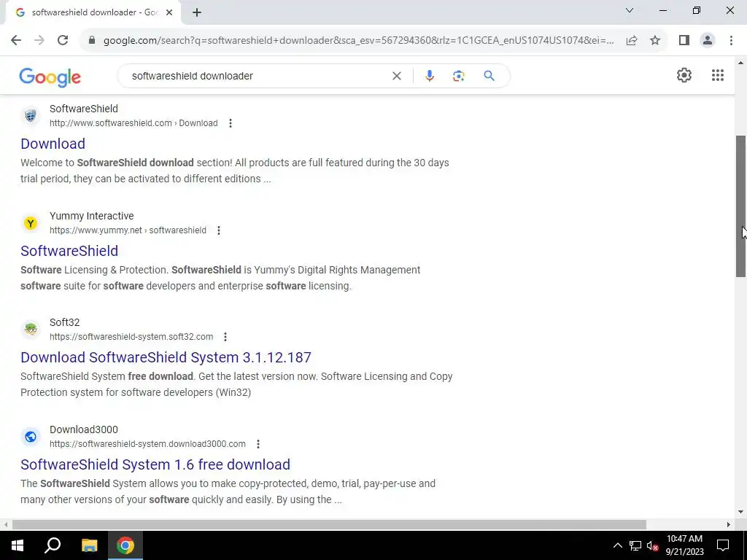Screen dimensions: 747x560
Task: Click the Chrome taskbar icon
Action: [x=125, y=545]
